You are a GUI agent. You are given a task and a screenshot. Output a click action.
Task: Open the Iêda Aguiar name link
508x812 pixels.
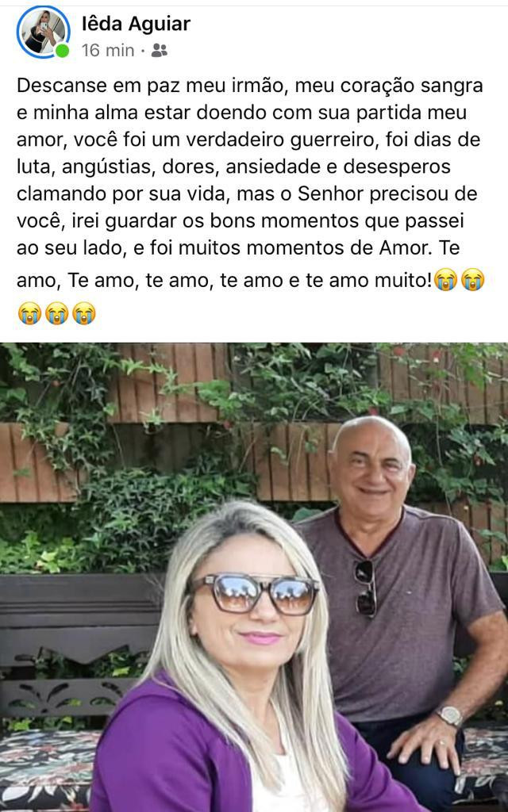pyautogui.click(x=137, y=24)
